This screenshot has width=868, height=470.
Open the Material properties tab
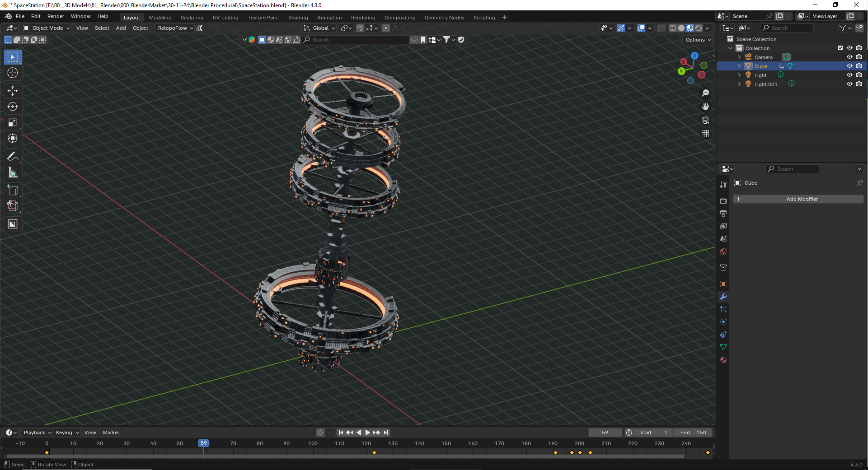point(723,360)
